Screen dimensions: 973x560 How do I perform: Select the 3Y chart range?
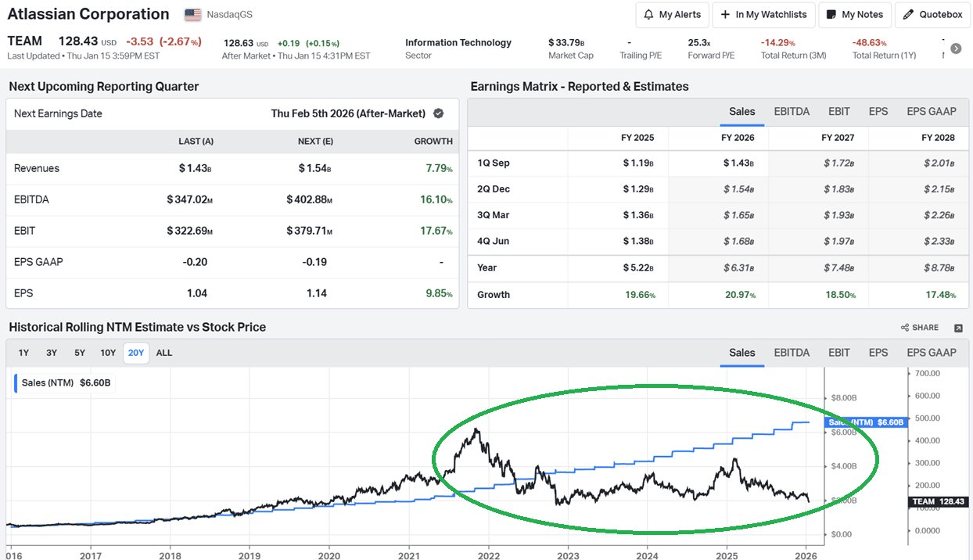coord(52,353)
